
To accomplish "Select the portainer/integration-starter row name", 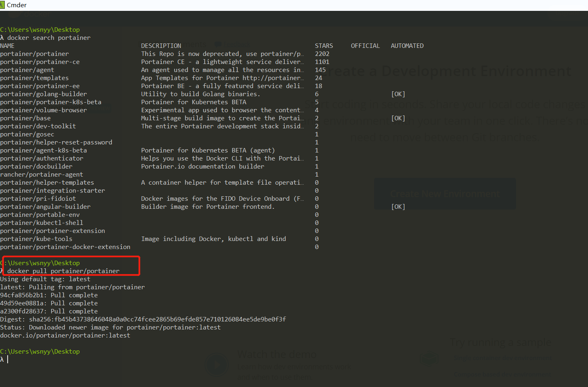I will click(x=52, y=191).
